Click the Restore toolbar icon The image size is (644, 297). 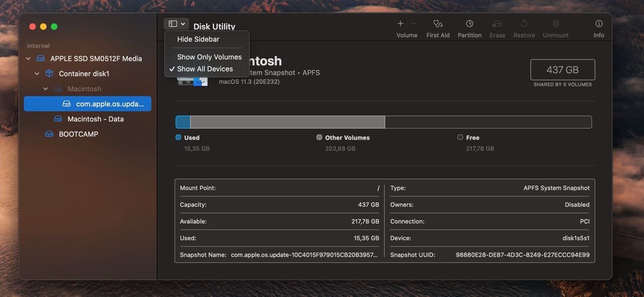click(524, 24)
